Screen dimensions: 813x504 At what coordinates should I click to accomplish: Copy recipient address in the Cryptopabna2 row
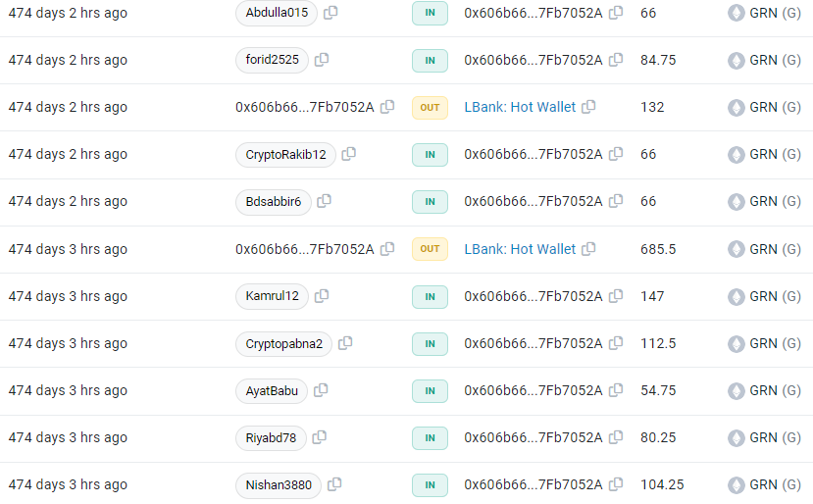(616, 343)
